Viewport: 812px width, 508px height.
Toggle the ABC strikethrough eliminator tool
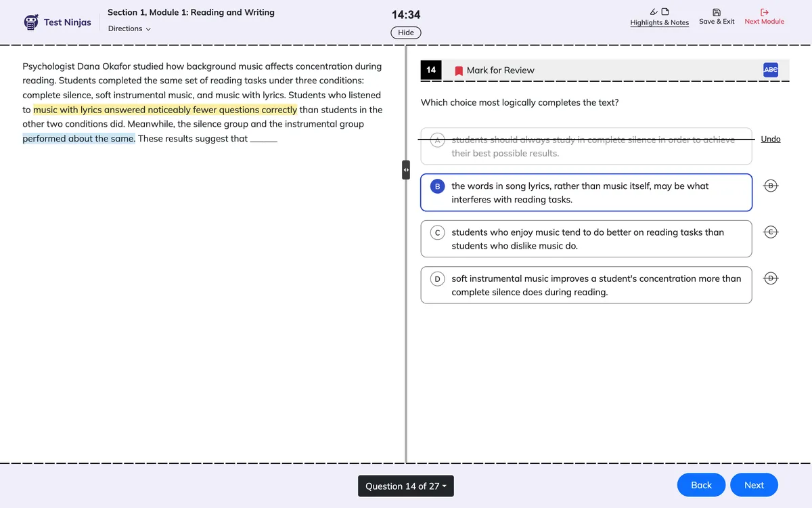click(x=771, y=70)
